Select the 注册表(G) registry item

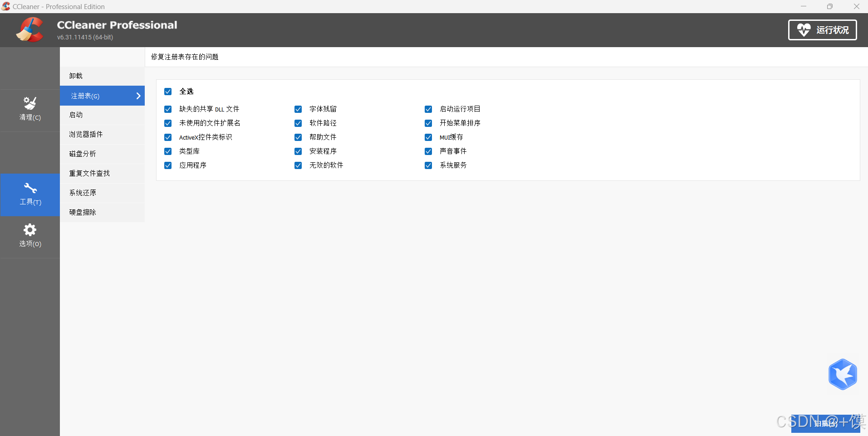pyautogui.click(x=102, y=96)
